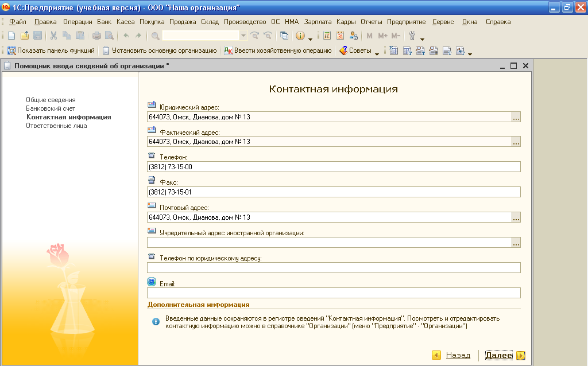Expand the dropdown after wrench icon
The width and height of the screenshot is (588, 366).
pyautogui.click(x=422, y=38)
